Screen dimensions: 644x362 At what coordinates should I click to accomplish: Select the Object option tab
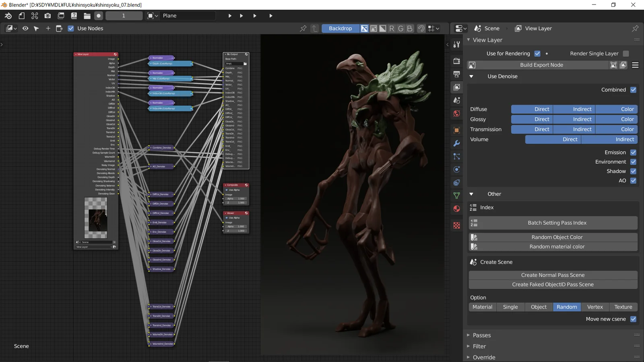click(539, 307)
